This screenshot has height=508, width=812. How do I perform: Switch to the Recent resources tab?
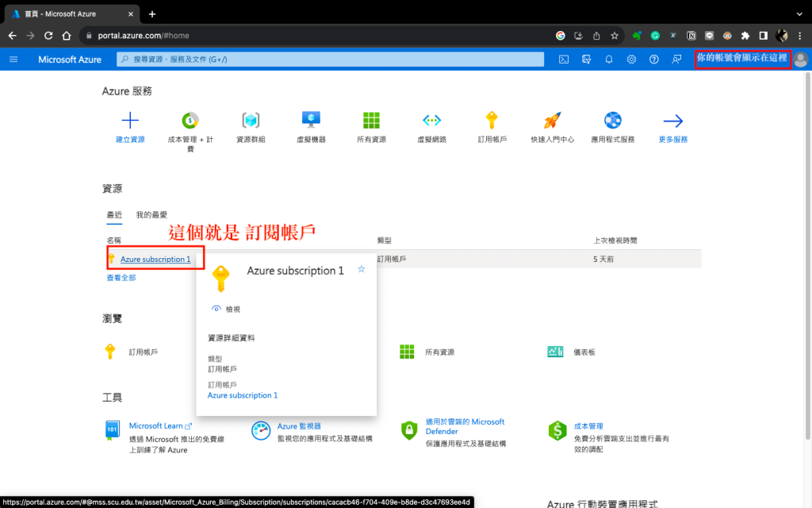pyautogui.click(x=114, y=214)
